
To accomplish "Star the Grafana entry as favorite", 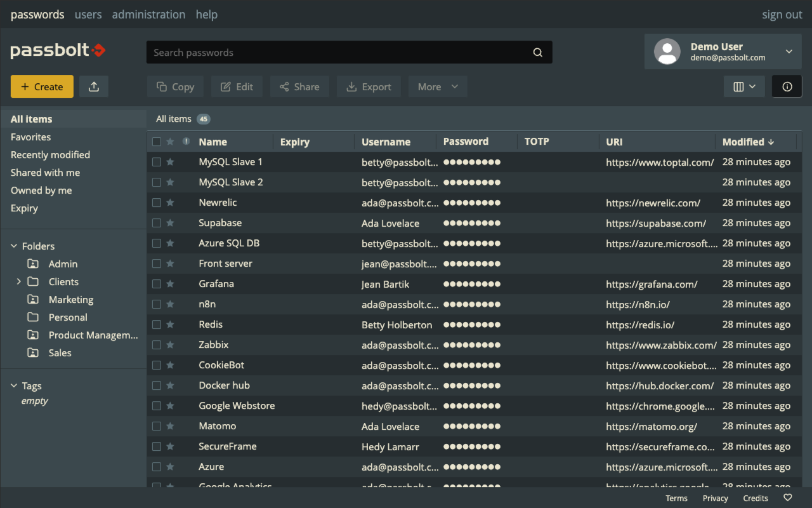I will (x=171, y=284).
